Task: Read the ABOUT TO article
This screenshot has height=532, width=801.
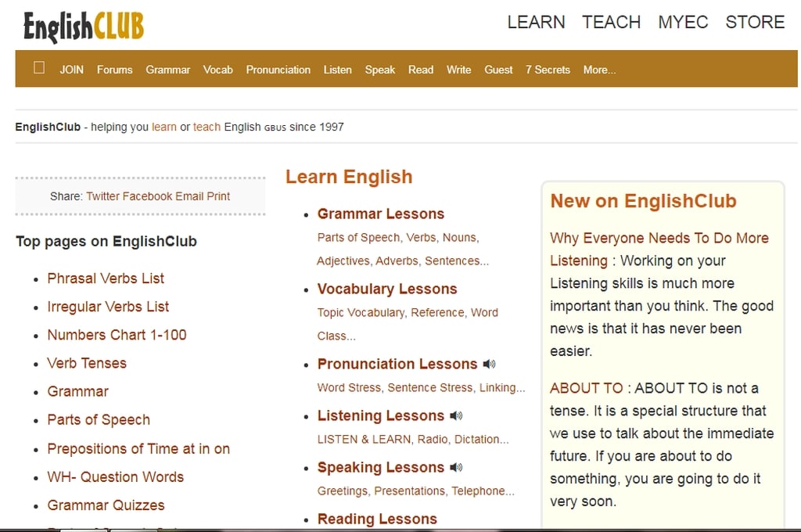Action: (x=587, y=387)
